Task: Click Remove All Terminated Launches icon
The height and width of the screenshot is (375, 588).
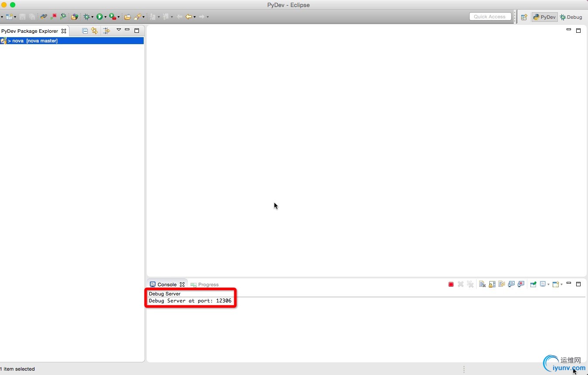Action: click(470, 284)
